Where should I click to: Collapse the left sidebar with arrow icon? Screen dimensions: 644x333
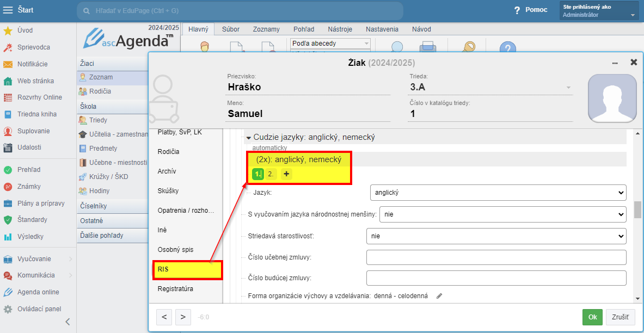click(68, 322)
